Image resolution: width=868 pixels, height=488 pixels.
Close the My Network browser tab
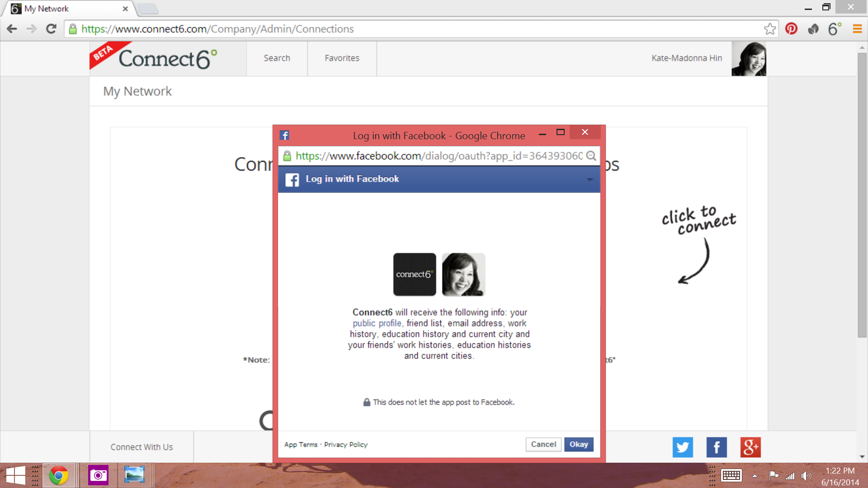pos(125,9)
